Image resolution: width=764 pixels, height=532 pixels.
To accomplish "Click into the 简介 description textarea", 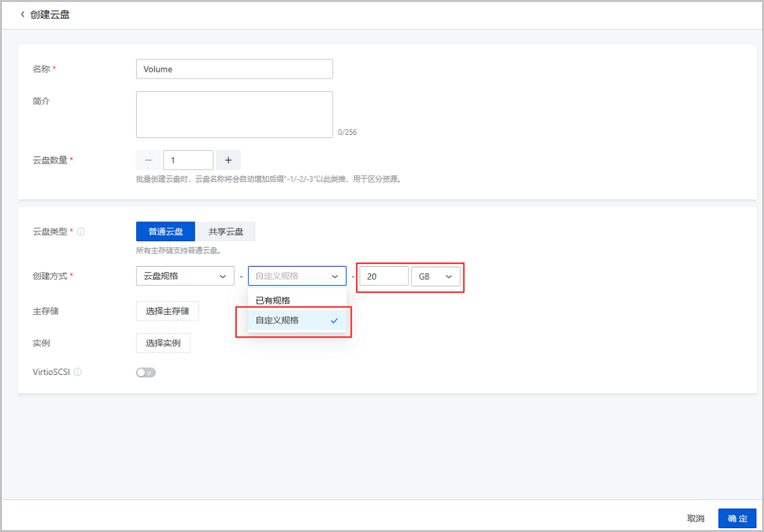I will 234,115.
